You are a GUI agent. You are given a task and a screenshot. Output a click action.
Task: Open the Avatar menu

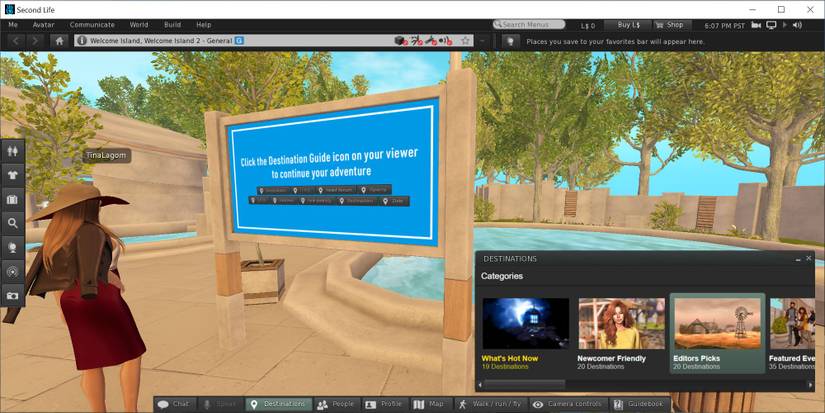pos(43,25)
